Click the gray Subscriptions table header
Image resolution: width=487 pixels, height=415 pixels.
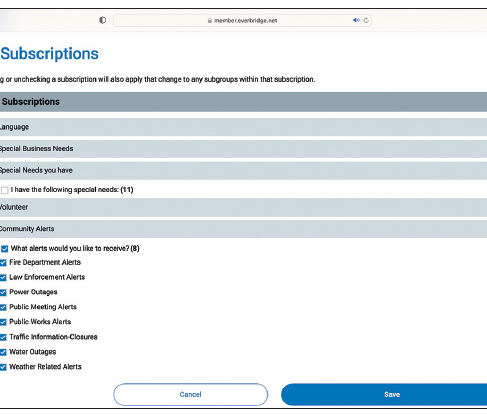coord(243,102)
